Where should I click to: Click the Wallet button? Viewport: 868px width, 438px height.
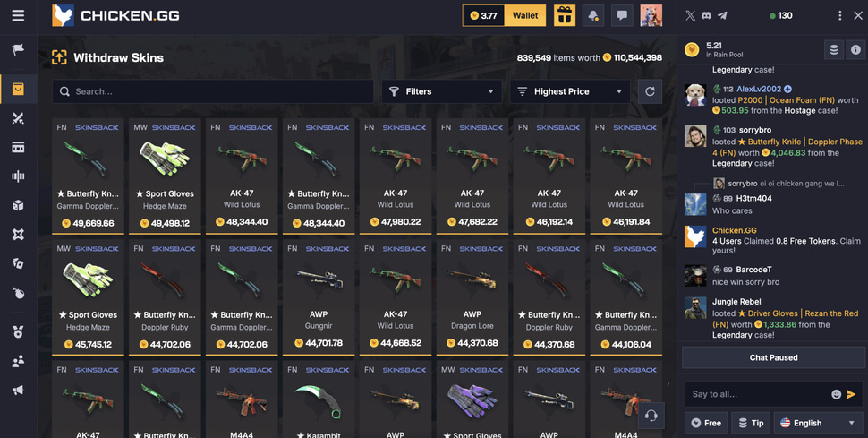[x=524, y=15]
